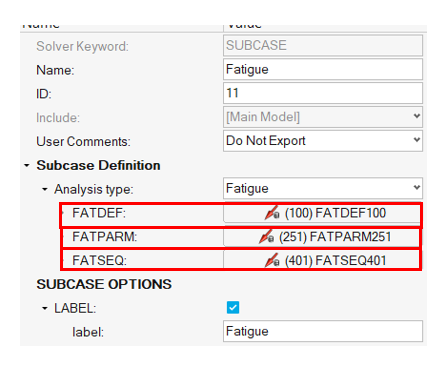Image resolution: width=444 pixels, height=373 pixels.
Task: Click the 'Name:' property label
Action: point(55,70)
